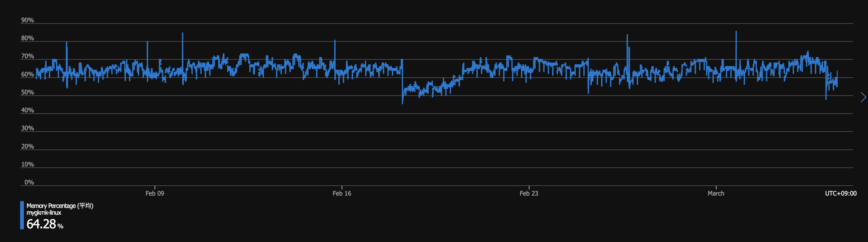Click the Feb 16 date label
Image resolution: width=868 pixels, height=242 pixels.
coord(342,193)
